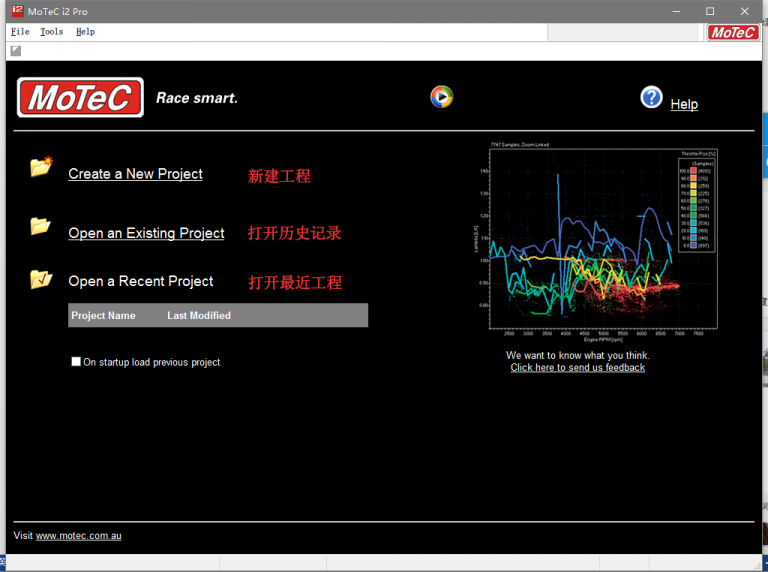Viewport: 768px width, 572px height.
Task: Click the new project folder icon with star
Action: [x=41, y=167]
